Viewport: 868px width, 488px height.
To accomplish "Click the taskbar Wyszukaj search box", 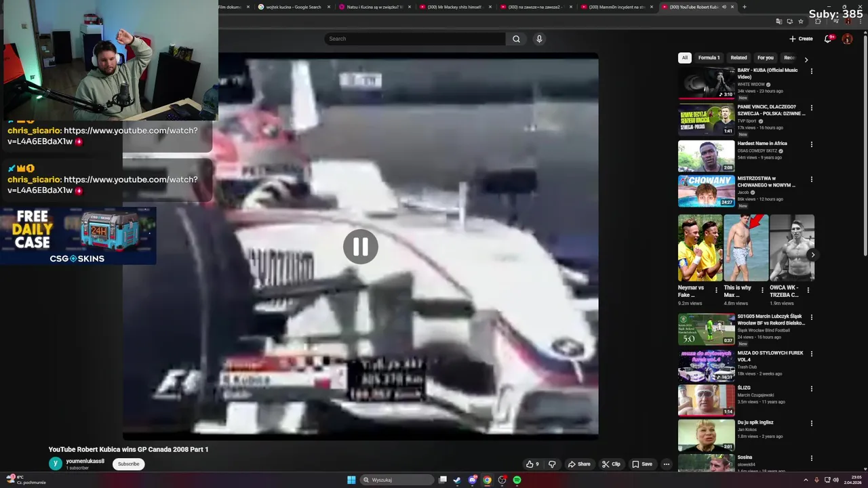I will (x=397, y=480).
